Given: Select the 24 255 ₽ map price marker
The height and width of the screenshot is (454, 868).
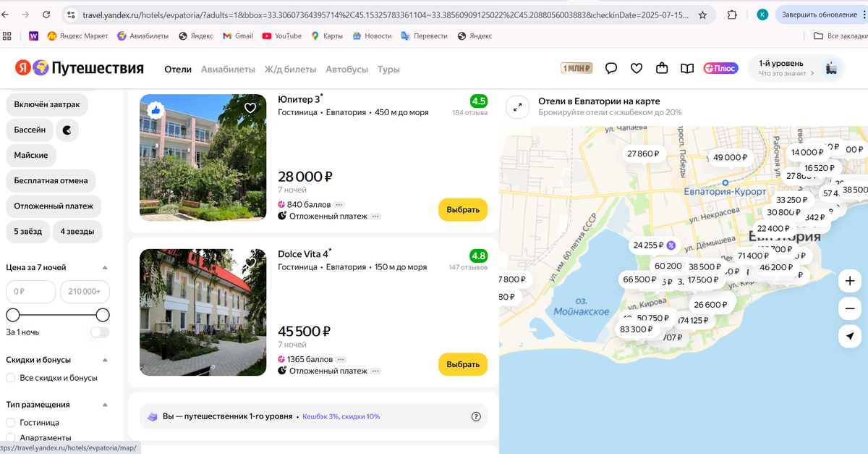Looking at the screenshot, I should pyautogui.click(x=654, y=245).
